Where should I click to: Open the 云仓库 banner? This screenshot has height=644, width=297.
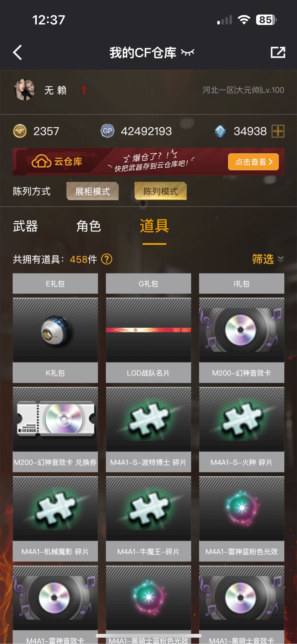[x=148, y=162]
